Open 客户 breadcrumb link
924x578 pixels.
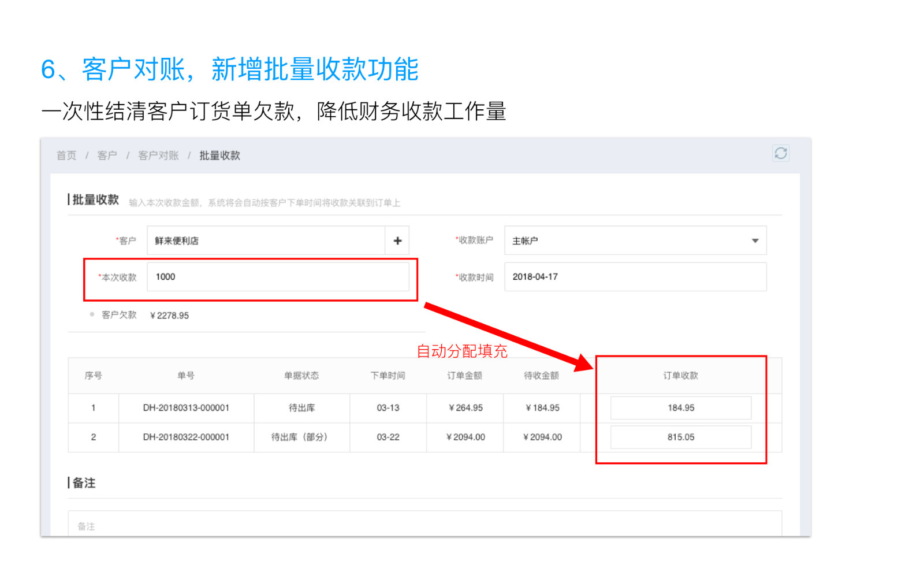[x=107, y=155]
